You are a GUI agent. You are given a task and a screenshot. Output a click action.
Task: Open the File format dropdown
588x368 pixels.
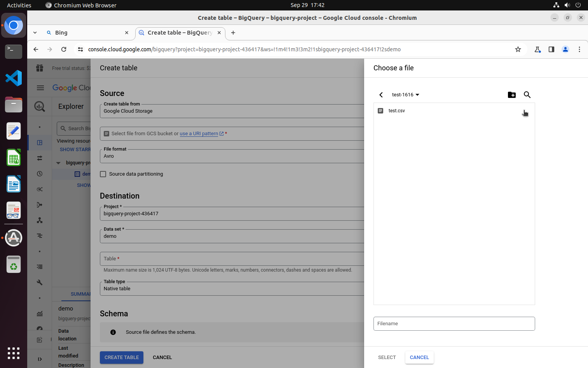point(232,156)
